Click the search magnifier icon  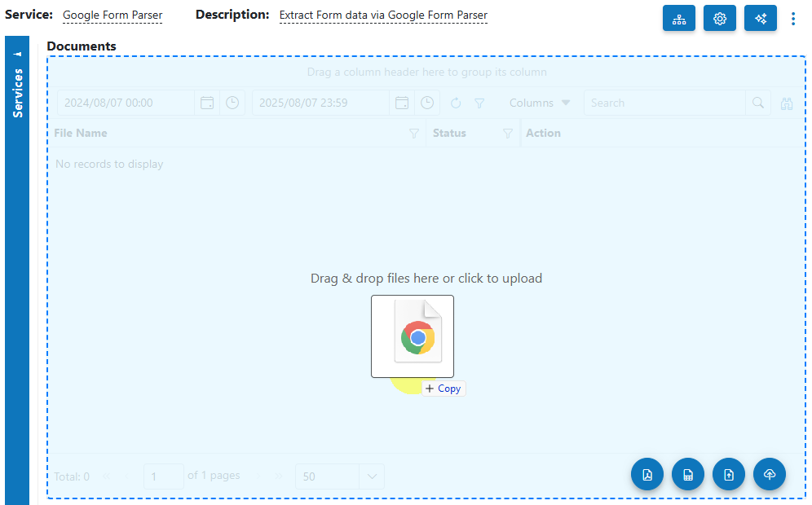click(757, 103)
